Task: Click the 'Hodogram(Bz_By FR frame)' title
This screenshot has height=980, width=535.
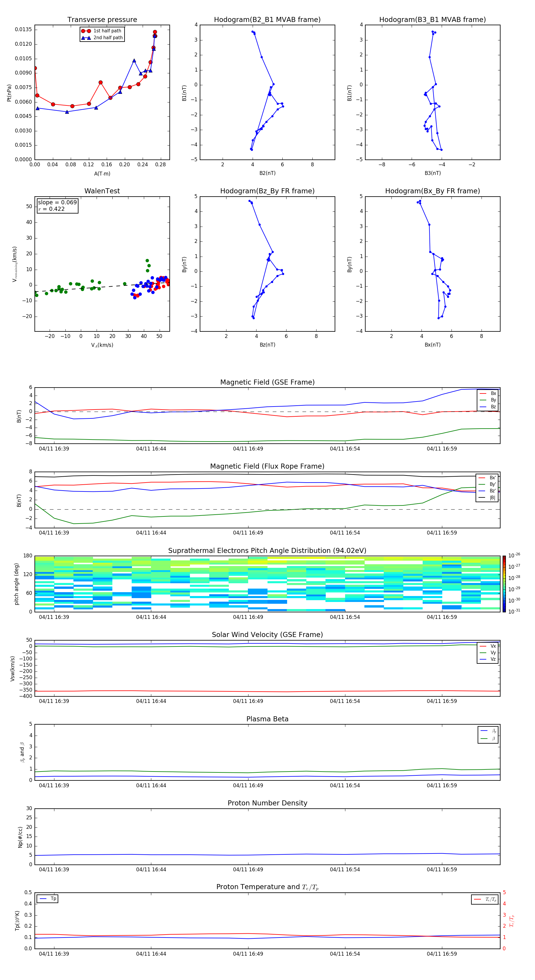Action: (x=267, y=191)
